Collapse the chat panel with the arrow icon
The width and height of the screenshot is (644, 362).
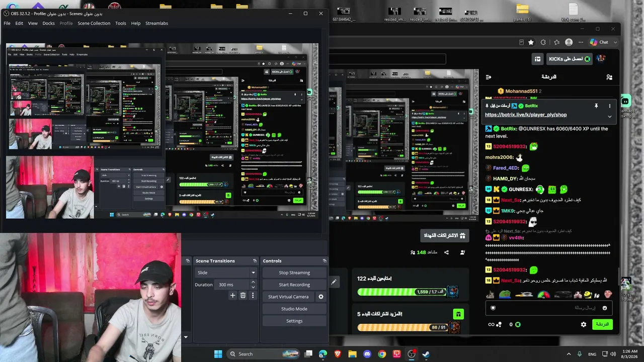pos(488,77)
